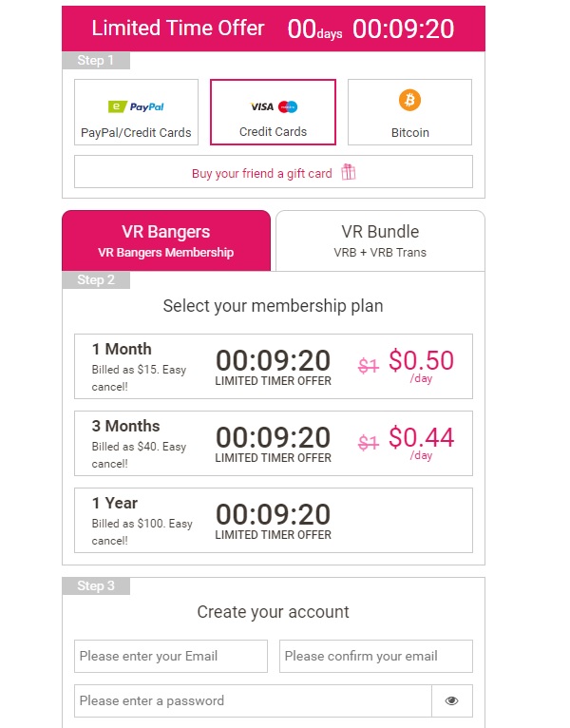Pick the 1 Month membership plan

pyautogui.click(x=274, y=366)
